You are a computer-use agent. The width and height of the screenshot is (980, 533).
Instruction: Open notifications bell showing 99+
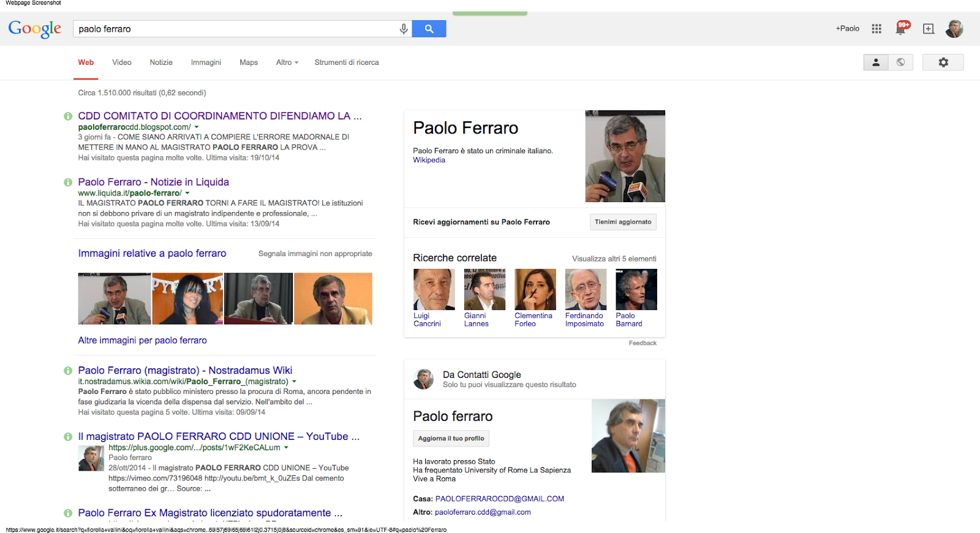[x=902, y=28]
